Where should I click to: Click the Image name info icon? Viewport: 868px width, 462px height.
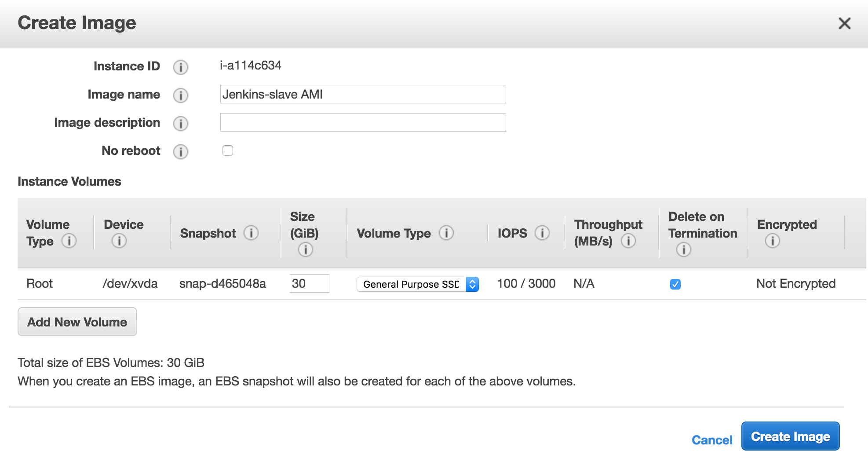(180, 95)
